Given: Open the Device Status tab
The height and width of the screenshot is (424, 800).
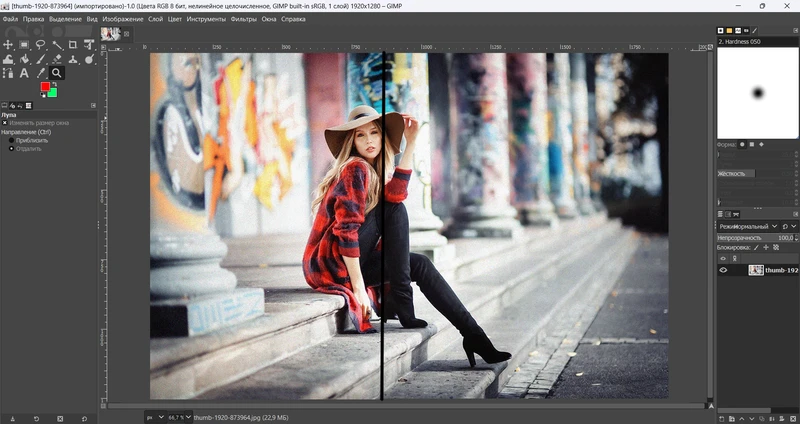Looking at the screenshot, I should (13, 106).
